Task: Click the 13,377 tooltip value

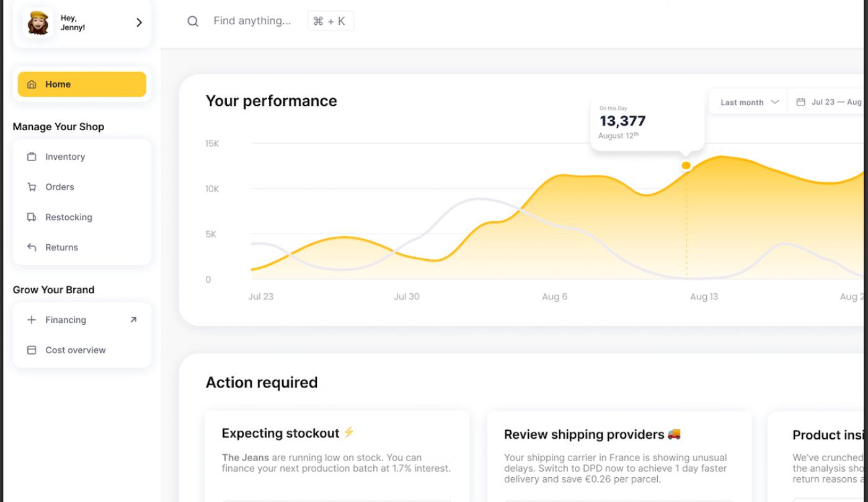Action: (622, 121)
